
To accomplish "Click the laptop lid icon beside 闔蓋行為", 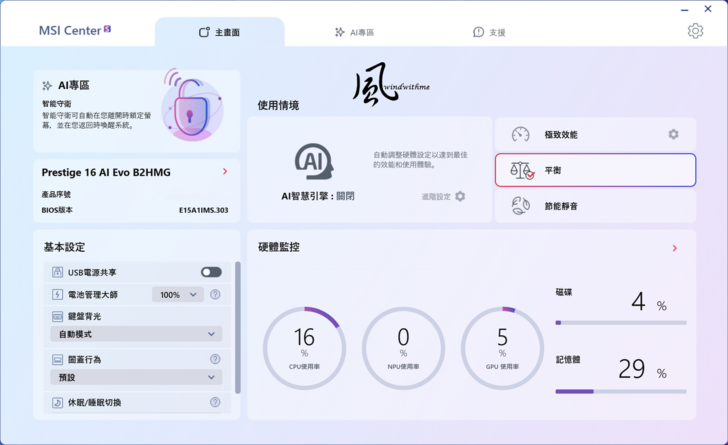I will point(57,360).
